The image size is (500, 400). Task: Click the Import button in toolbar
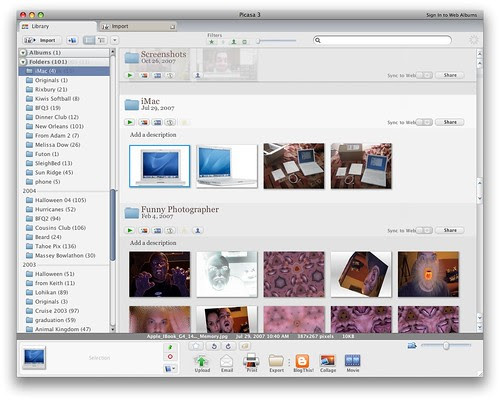click(42, 40)
